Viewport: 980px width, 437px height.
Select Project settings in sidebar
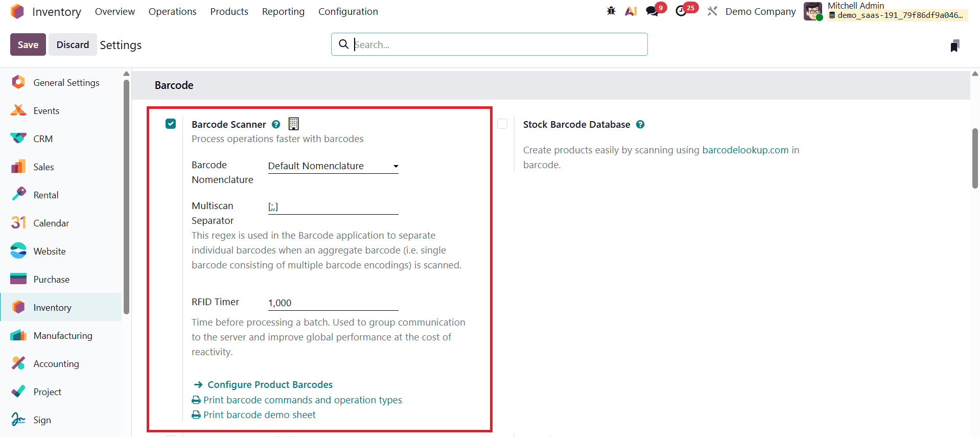pyautogui.click(x=61, y=392)
